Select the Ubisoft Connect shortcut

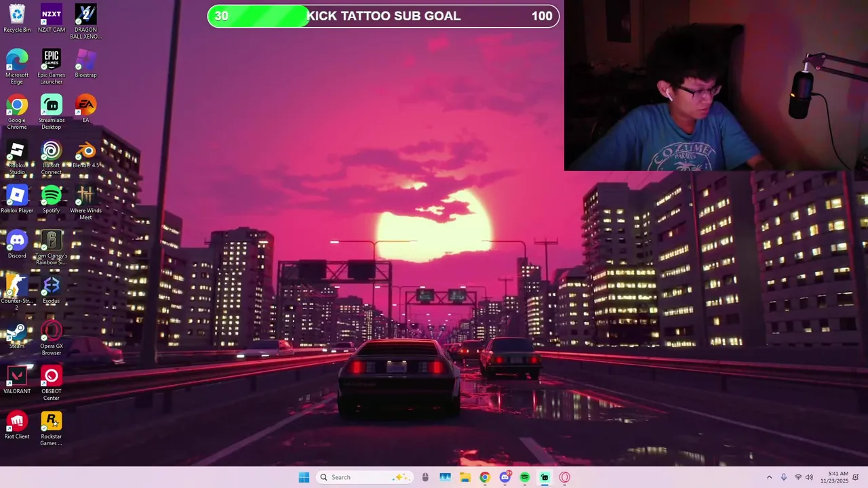click(52, 157)
